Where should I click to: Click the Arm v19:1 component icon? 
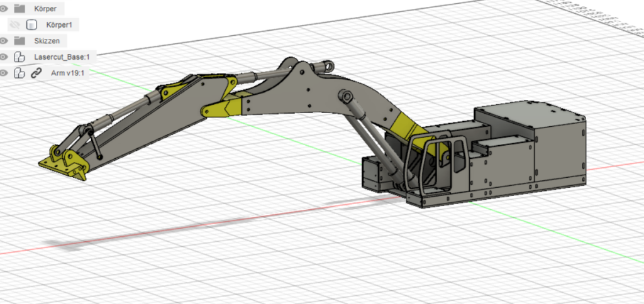coord(19,73)
